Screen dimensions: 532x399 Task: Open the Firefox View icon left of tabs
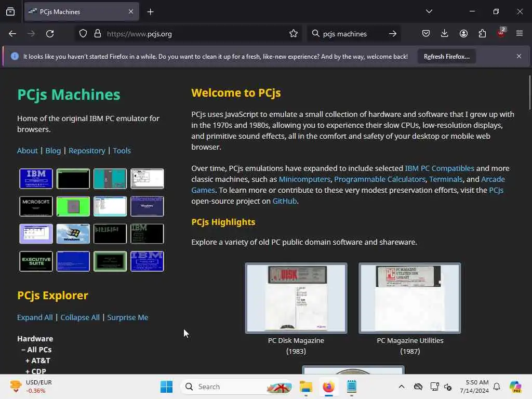point(10,12)
